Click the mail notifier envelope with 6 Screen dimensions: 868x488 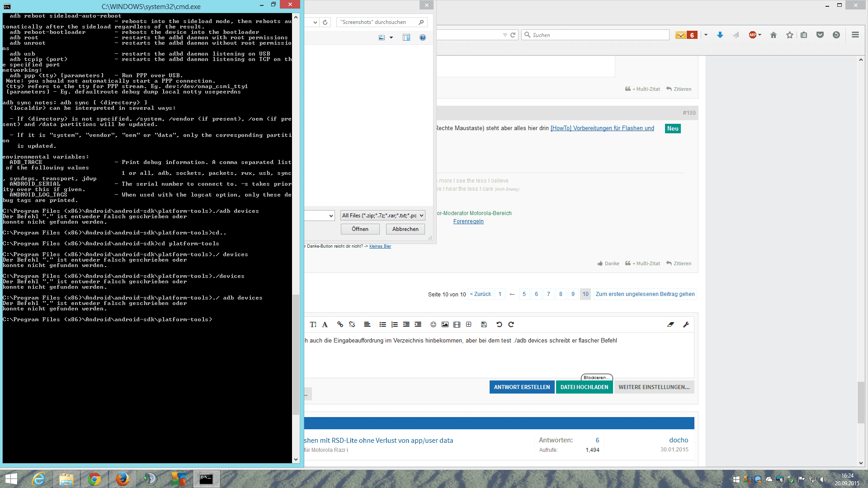tap(686, 35)
